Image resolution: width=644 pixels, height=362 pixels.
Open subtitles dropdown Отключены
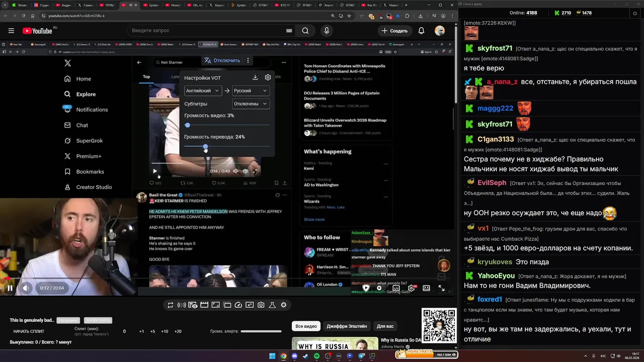251,104
